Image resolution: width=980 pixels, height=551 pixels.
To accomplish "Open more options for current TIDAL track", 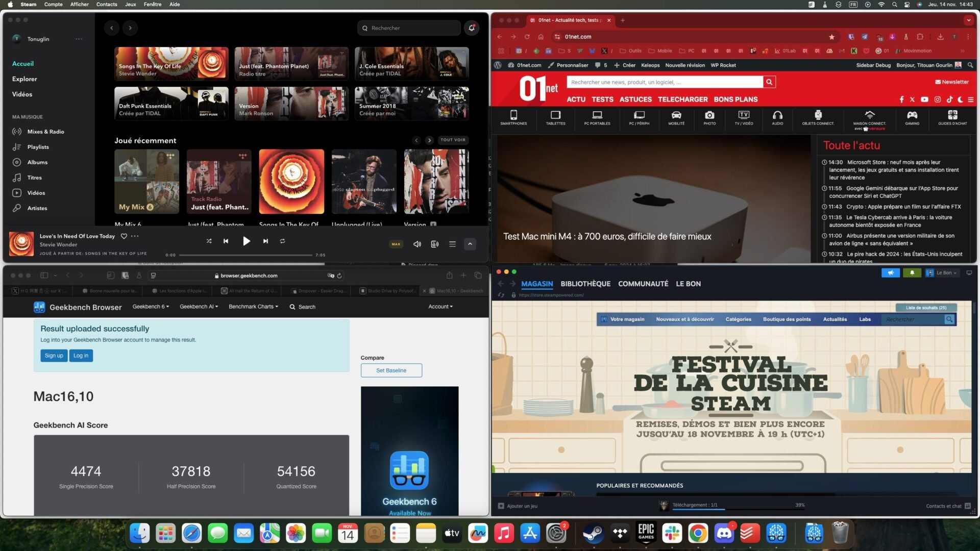I will click(x=135, y=236).
